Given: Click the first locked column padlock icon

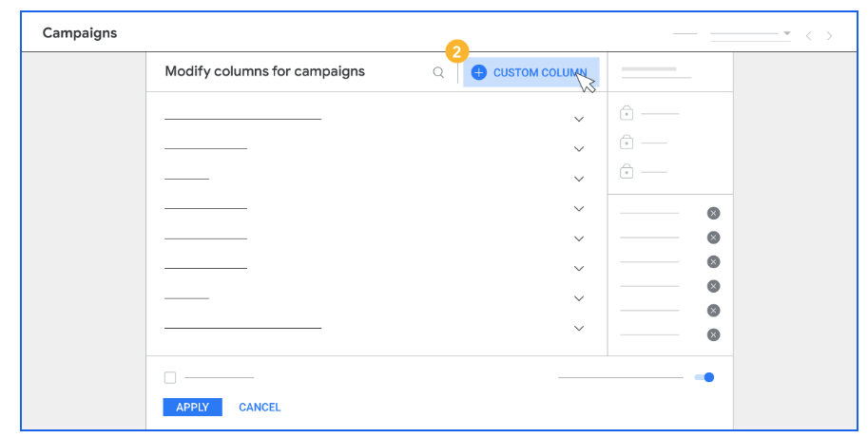Looking at the screenshot, I should coord(627,113).
